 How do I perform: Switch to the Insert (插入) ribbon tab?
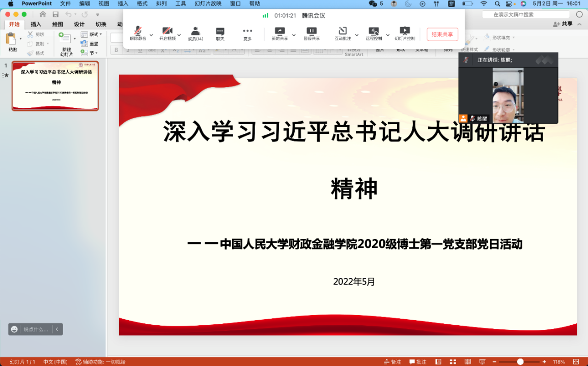point(36,24)
